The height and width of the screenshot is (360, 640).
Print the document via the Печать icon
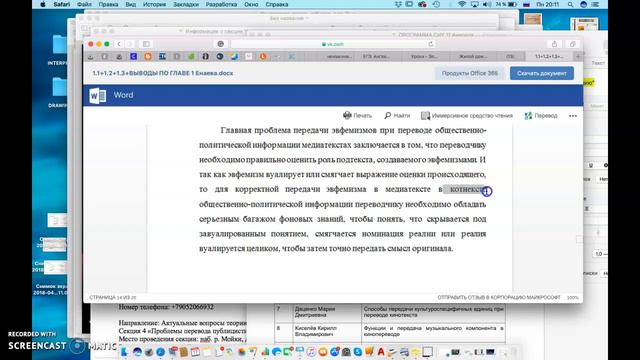(358, 116)
